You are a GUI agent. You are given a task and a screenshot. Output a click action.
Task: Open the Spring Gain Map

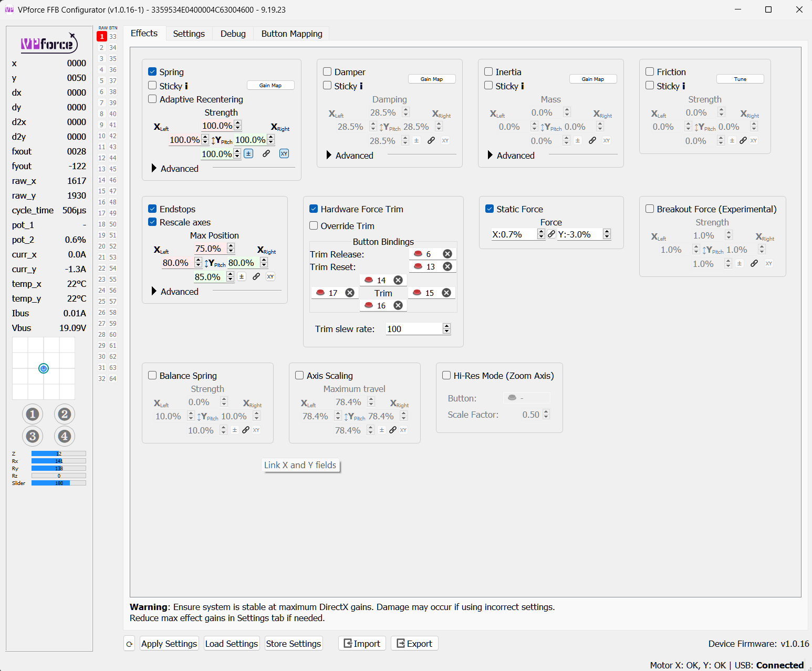tap(270, 85)
